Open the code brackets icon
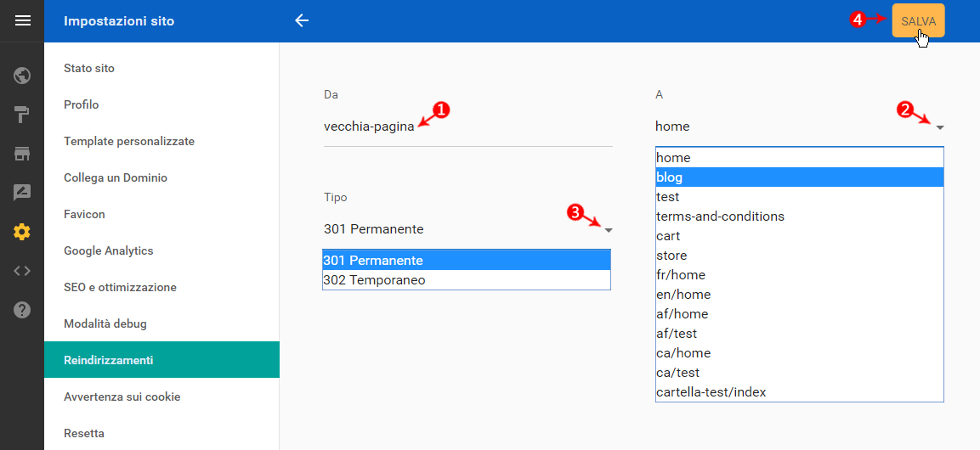The height and width of the screenshot is (450, 980). [22, 271]
